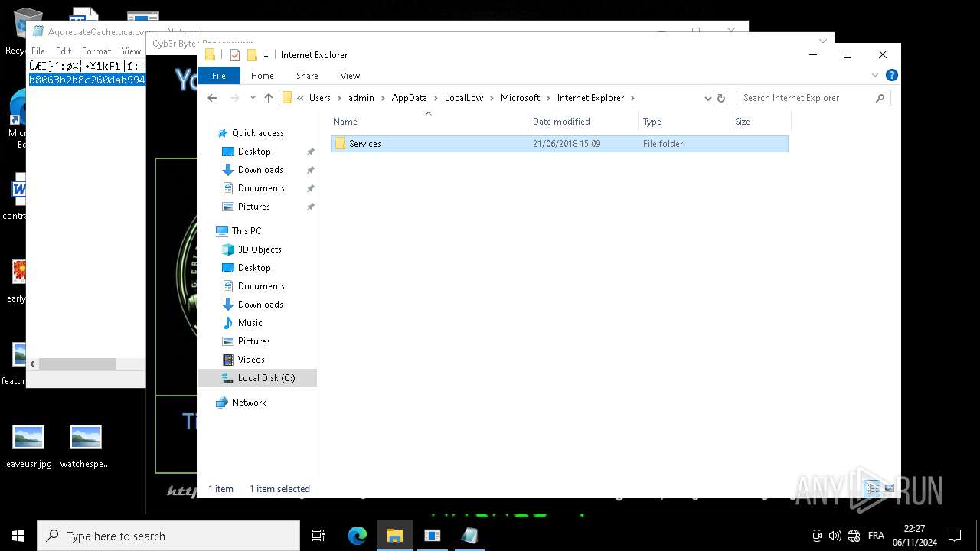The height and width of the screenshot is (551, 980).
Task: Open the network tray icon
Action: (x=854, y=536)
